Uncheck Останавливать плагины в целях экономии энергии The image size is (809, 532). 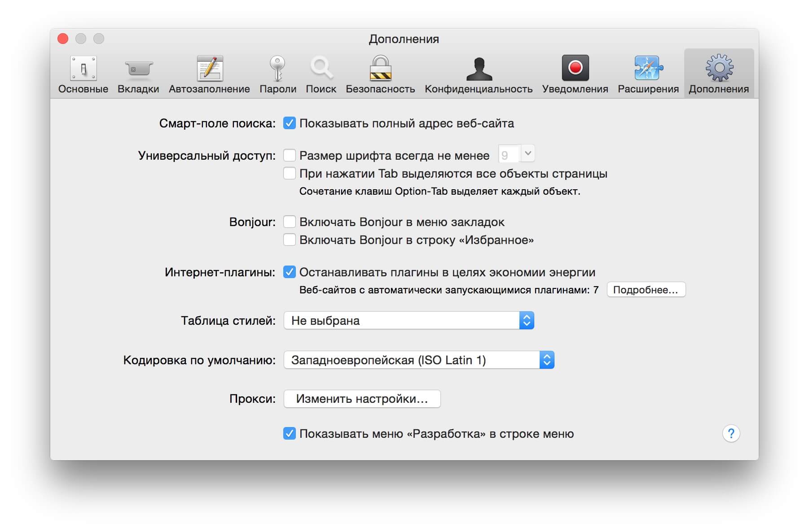290,272
